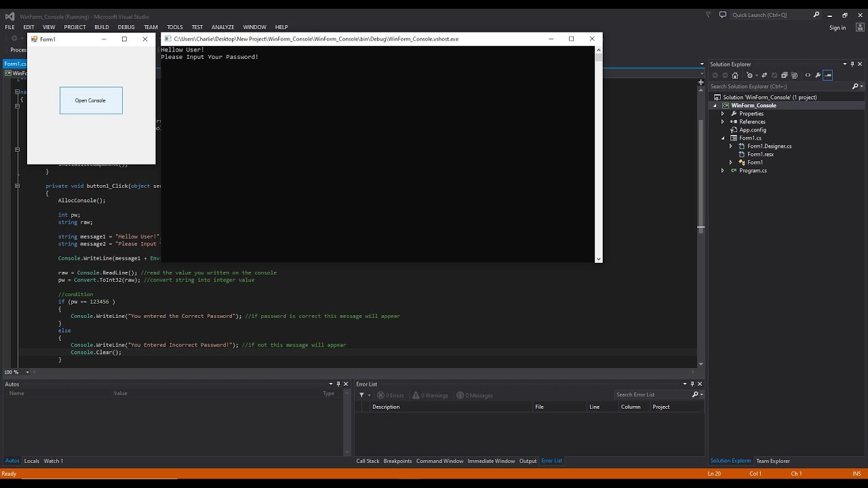Open the editor zoom 100 % dropdown
This screenshot has height=488, width=868.
point(28,372)
